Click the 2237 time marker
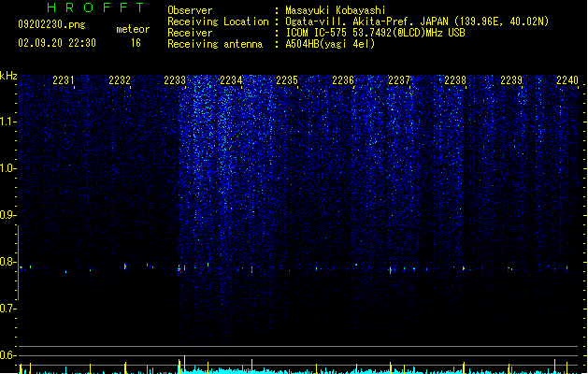Image resolution: width=588 pixels, height=374 pixels. 398,79
